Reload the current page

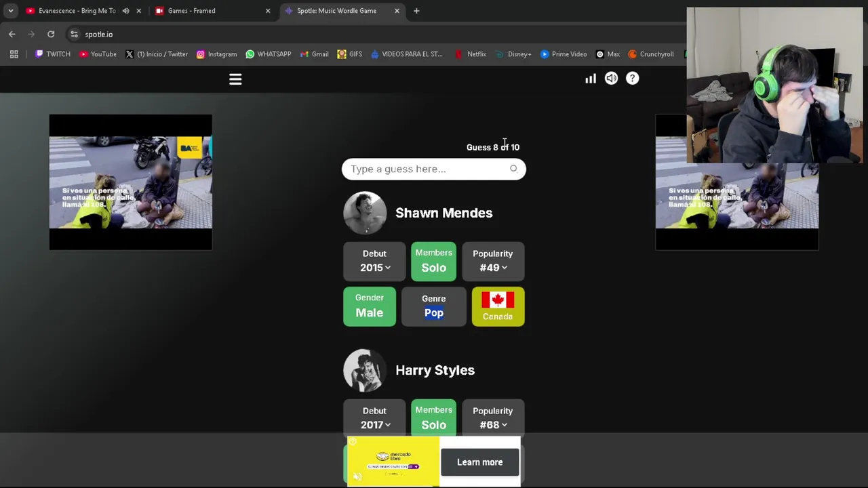(x=51, y=34)
